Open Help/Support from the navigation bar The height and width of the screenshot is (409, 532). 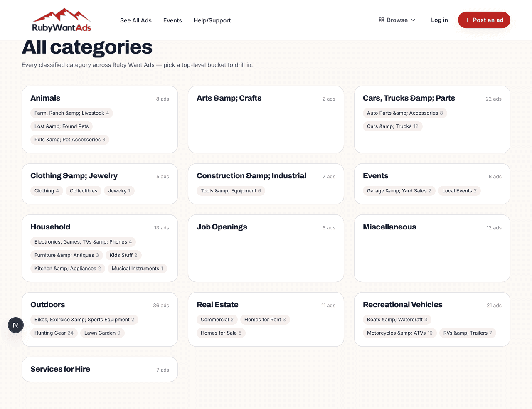212,20
